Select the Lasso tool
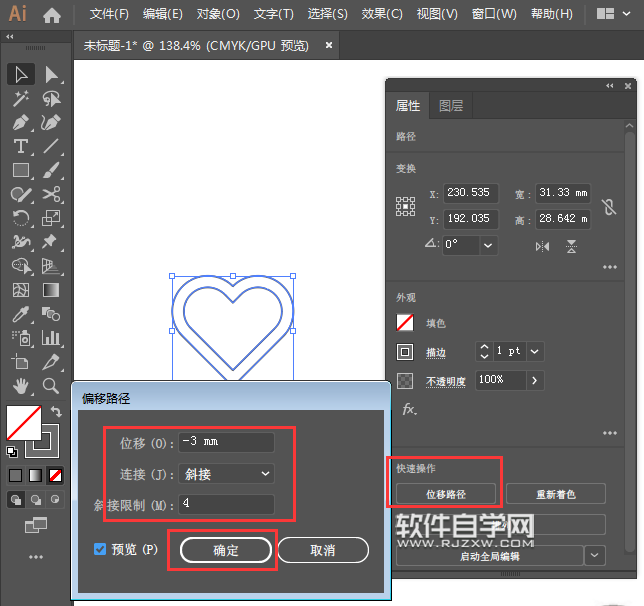The height and width of the screenshot is (606, 644). point(51,99)
